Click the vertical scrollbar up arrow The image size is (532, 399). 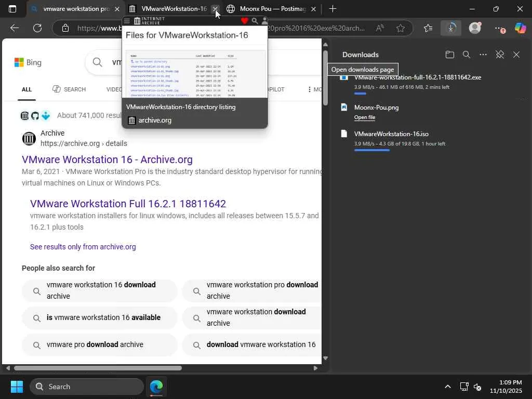coord(325,45)
